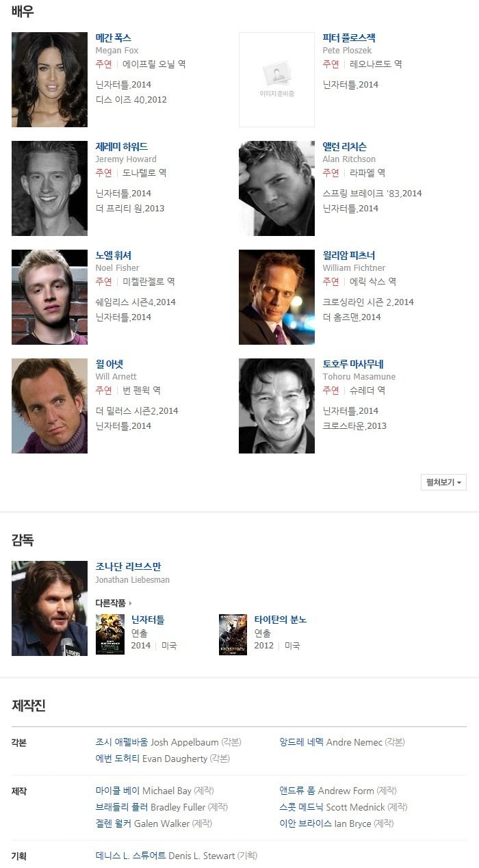Expand the cast list with 펼쳐보기
479x868 pixels.
[x=443, y=482]
